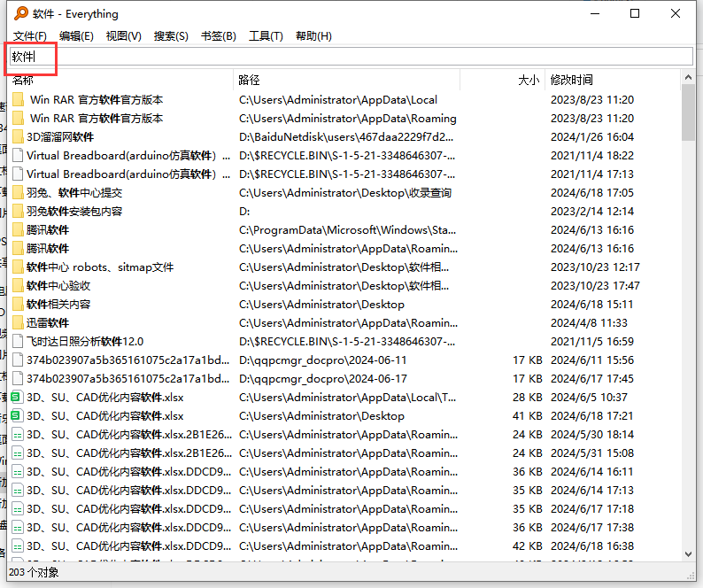Screen dimensions: 703x588
Task: Open the 书签(B) menu
Action: [219, 36]
